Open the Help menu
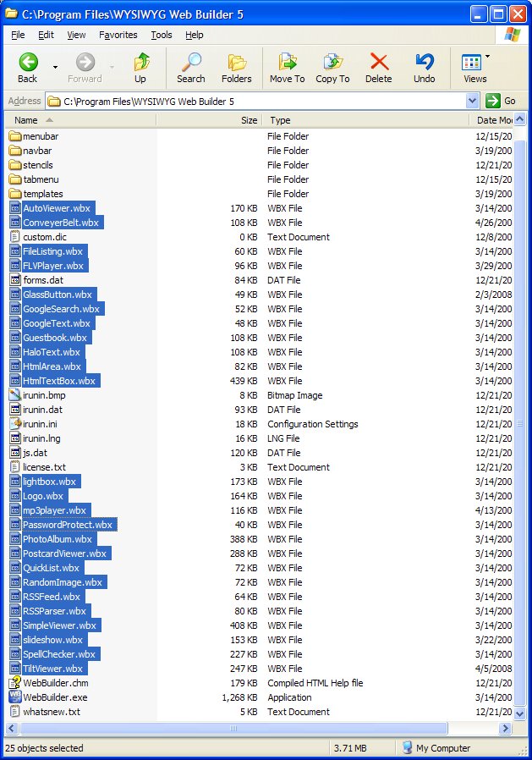The height and width of the screenshot is (760, 532). pos(195,35)
